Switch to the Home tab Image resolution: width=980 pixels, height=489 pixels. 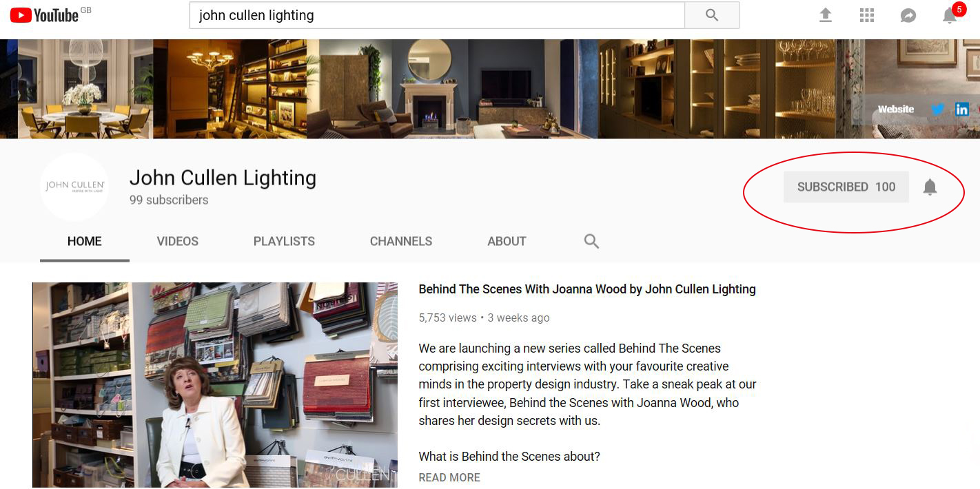click(85, 241)
